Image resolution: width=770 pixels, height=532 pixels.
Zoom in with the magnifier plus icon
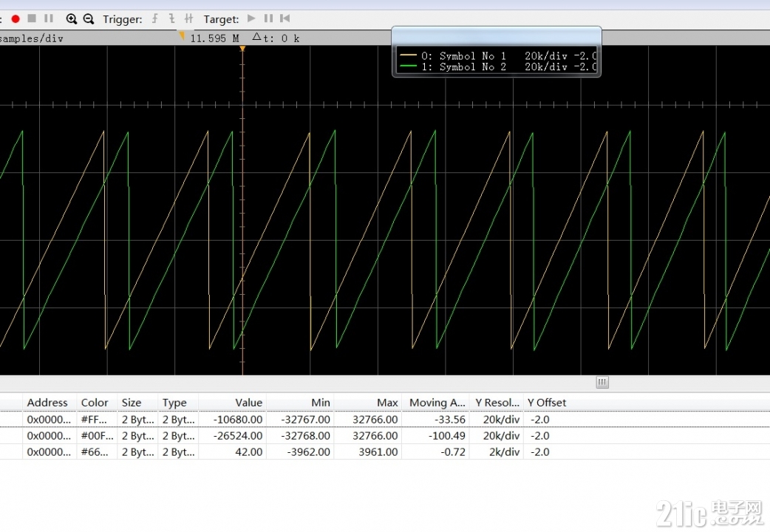[71, 18]
